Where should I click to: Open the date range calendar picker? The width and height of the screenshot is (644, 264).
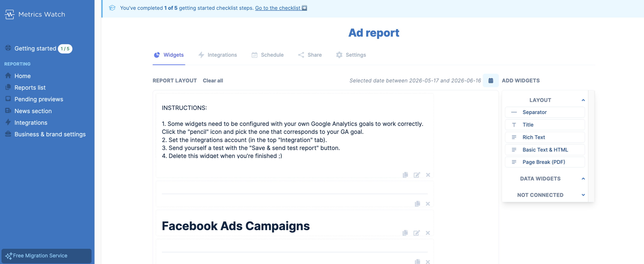(491, 81)
